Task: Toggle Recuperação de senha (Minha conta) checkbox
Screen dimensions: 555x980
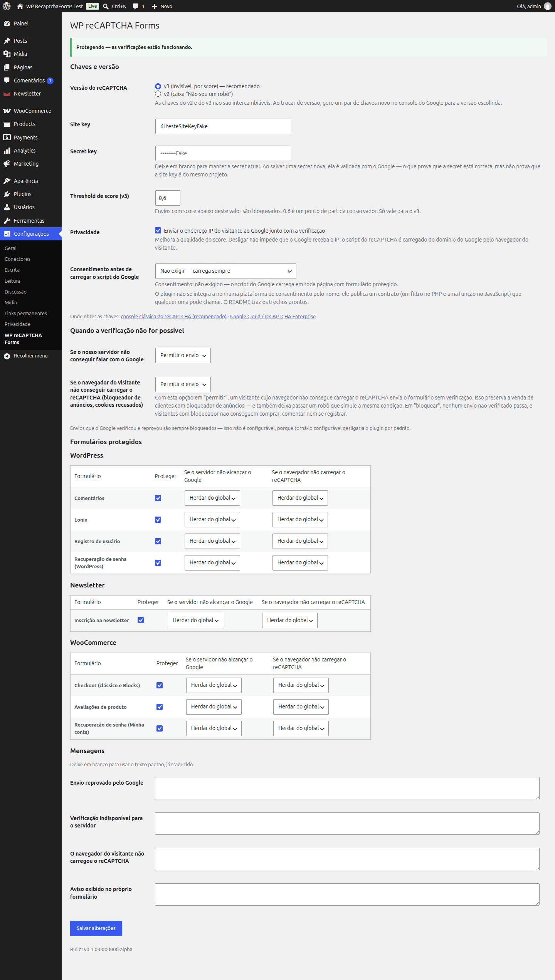Action: (x=160, y=728)
